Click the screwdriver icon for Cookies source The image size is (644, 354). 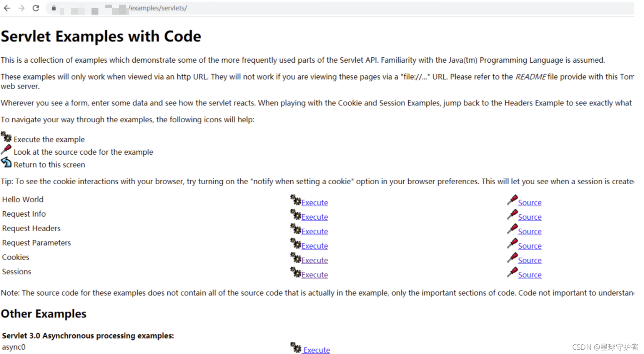point(513,257)
